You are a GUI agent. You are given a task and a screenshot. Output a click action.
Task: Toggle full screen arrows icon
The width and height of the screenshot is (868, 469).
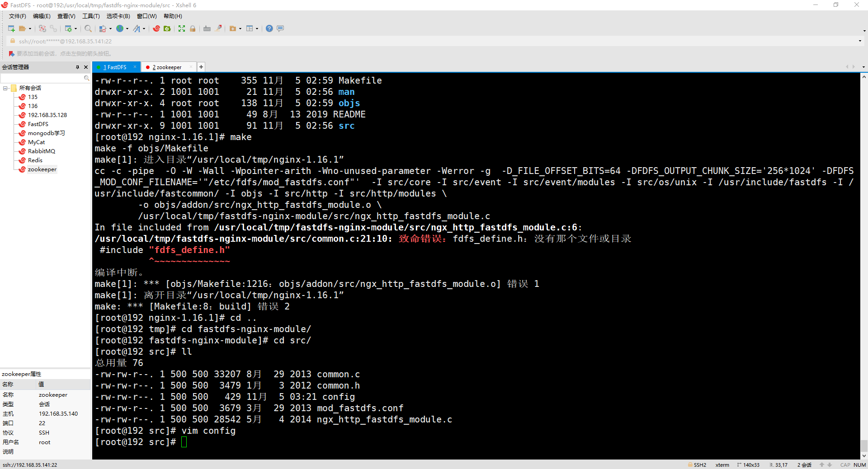click(182, 28)
